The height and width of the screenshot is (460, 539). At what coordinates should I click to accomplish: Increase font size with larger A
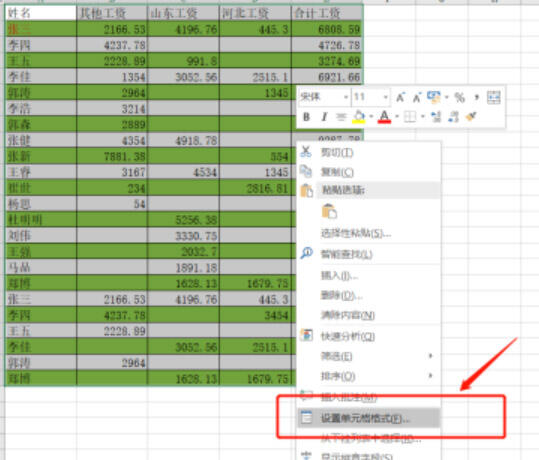click(400, 98)
